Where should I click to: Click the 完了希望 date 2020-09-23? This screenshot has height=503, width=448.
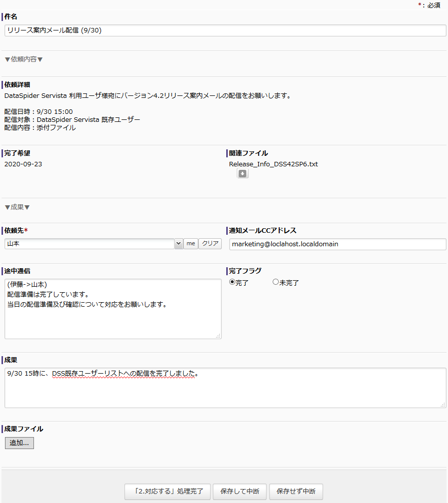(23, 164)
